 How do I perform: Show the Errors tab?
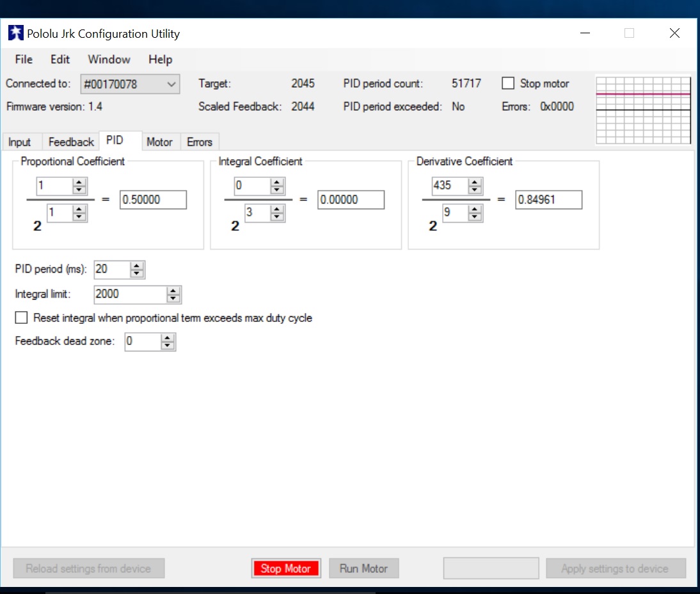[200, 142]
